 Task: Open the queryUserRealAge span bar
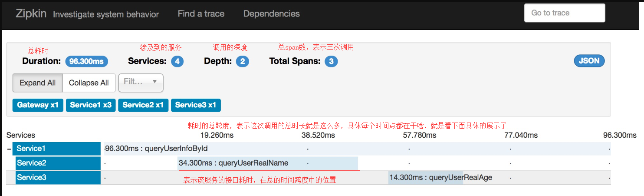(426, 178)
